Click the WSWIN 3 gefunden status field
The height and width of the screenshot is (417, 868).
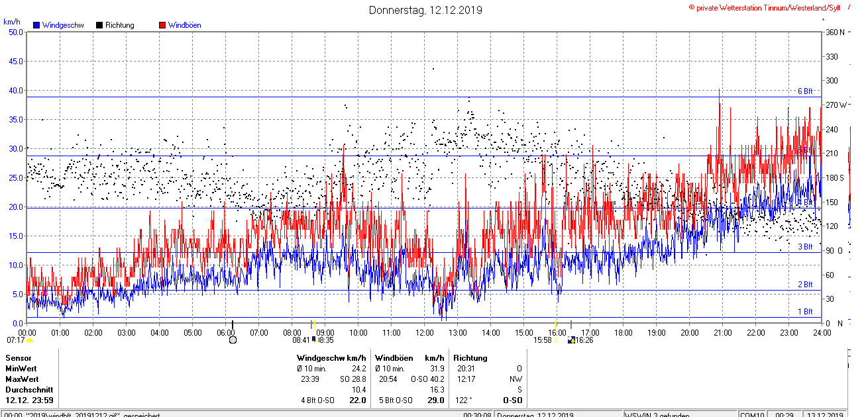680,414
